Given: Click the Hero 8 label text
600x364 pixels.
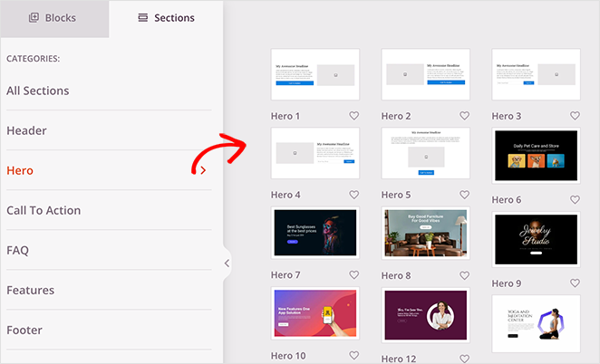Looking at the screenshot, I should point(396,275).
